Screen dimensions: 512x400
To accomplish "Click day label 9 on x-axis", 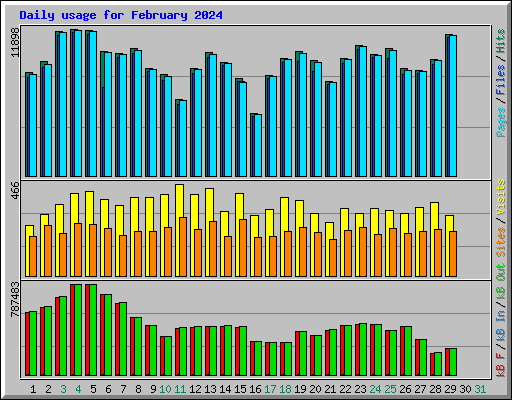I will pyautogui.click(x=153, y=389).
